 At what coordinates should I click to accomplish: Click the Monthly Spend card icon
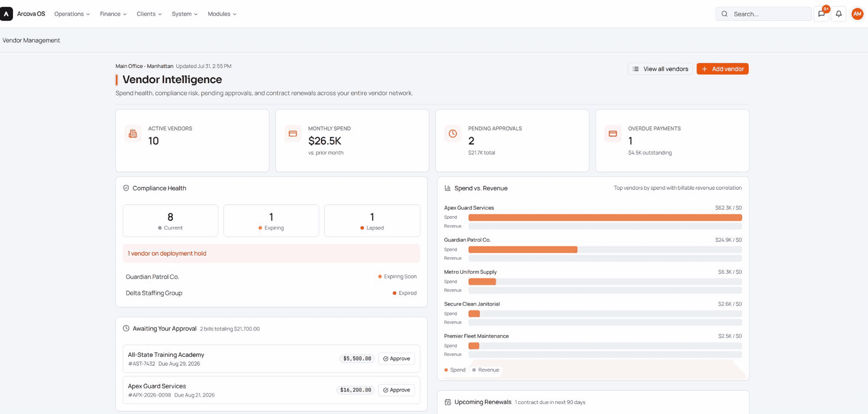293,134
